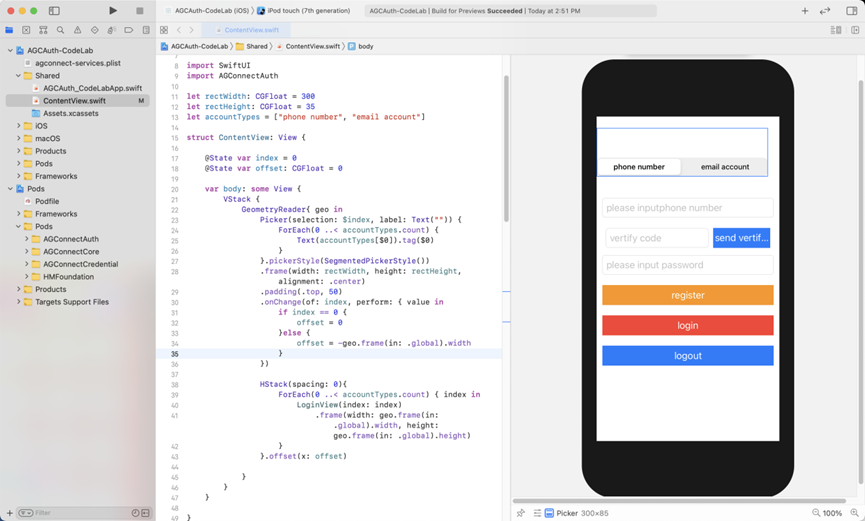Open the Debug navigator
Screen dimensions: 865x521
click(111, 30)
